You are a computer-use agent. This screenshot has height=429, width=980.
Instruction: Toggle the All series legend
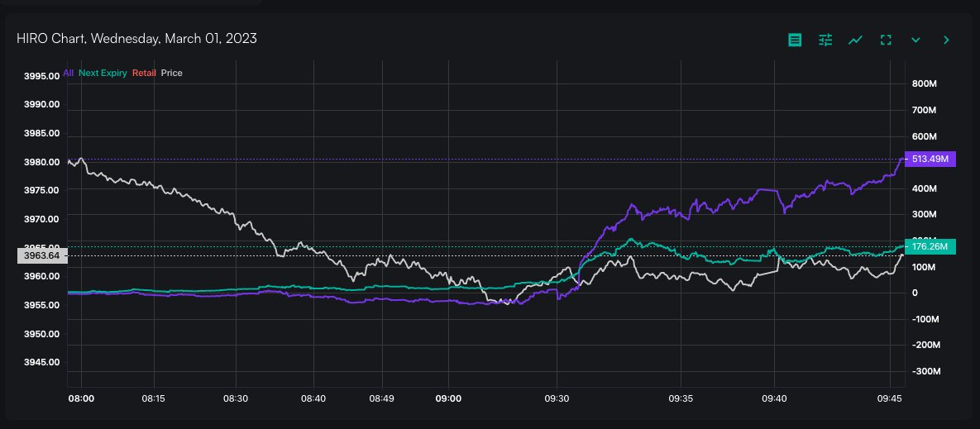point(68,73)
